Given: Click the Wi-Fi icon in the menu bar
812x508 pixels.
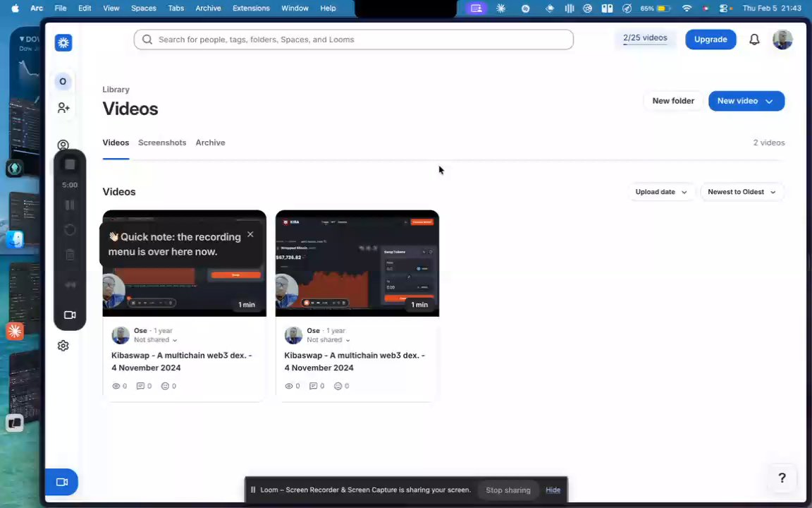Looking at the screenshot, I should tap(687, 8).
